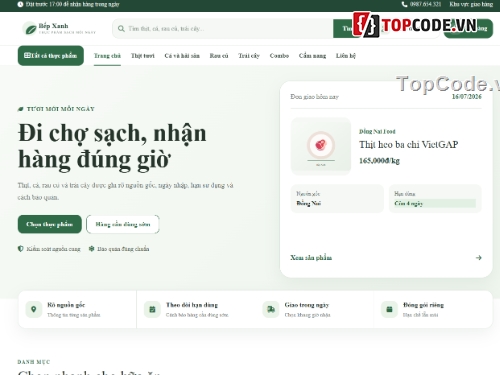Image resolution: width=500 pixels, height=375 pixels.
Task: Click the snowflake icon beside 'Bảo quản đúng chuẩn'
Action: pyautogui.click(x=91, y=249)
